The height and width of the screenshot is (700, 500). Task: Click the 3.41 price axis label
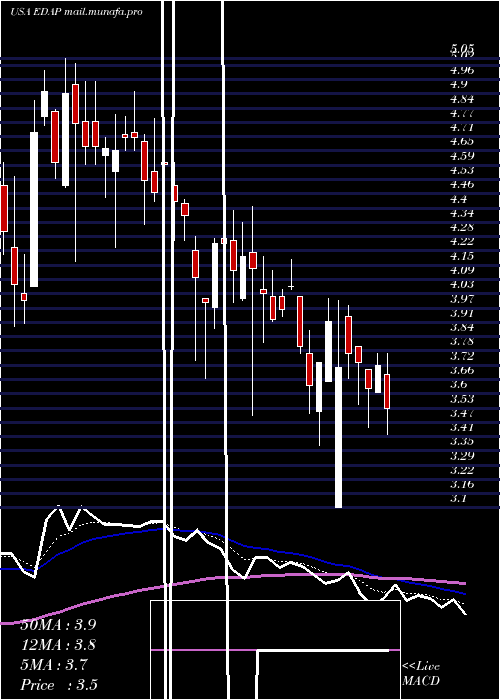[x=462, y=427]
